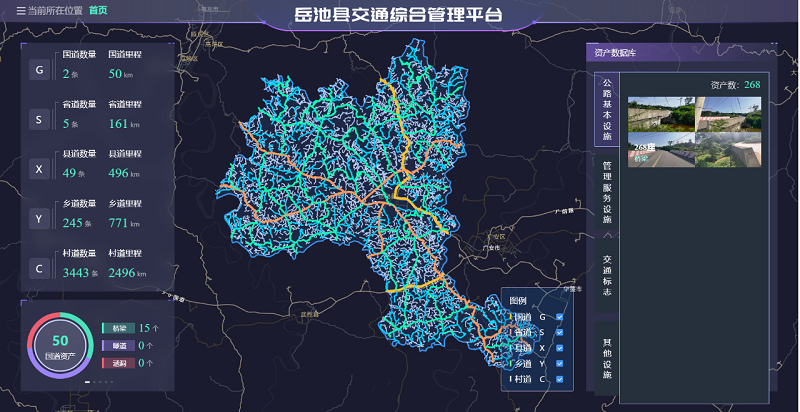Image resolution: width=800 pixels, height=412 pixels.
Task: Click the 国省资产 donut chart center
Action: 60,346
